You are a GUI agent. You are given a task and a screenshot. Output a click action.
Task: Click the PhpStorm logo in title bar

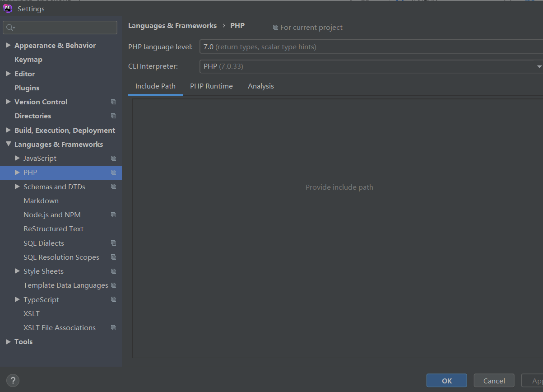click(x=8, y=9)
